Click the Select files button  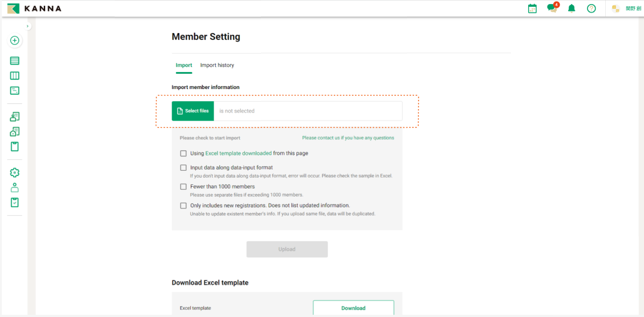click(x=193, y=111)
